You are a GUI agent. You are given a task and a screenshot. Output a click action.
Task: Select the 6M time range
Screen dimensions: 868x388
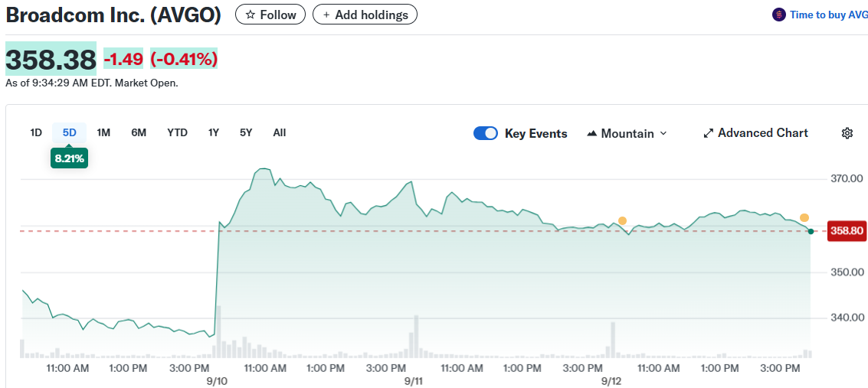coord(139,132)
